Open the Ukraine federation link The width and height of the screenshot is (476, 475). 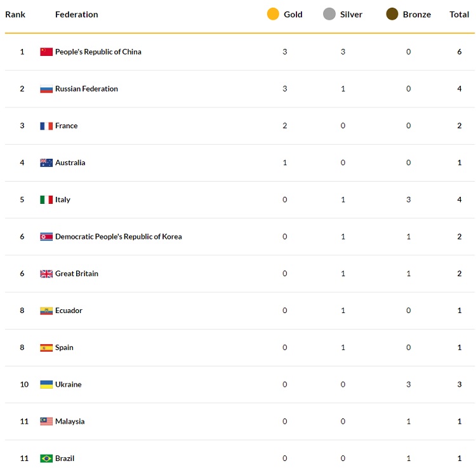[x=69, y=384]
